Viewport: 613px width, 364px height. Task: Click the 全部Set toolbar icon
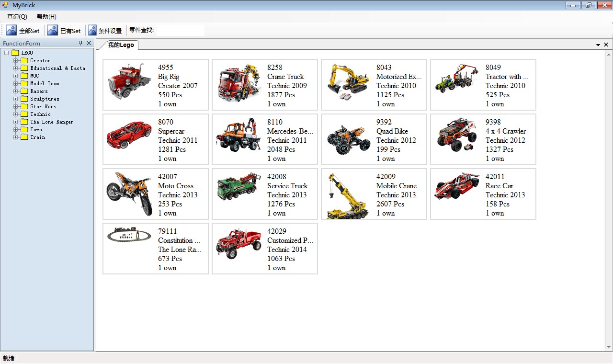[11, 30]
